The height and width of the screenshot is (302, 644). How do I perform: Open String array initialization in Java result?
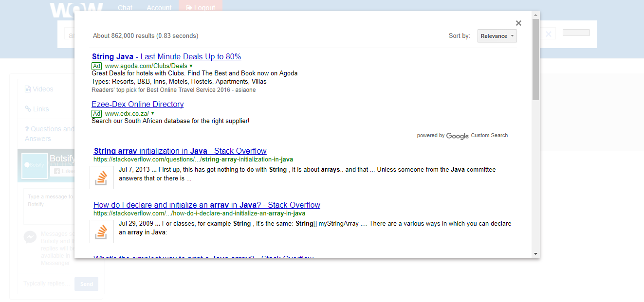pos(180,151)
